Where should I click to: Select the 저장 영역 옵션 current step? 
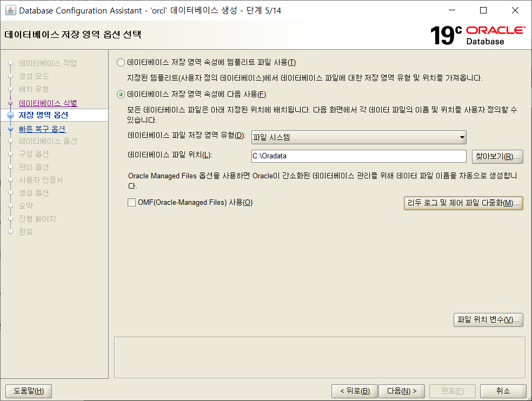coord(43,115)
